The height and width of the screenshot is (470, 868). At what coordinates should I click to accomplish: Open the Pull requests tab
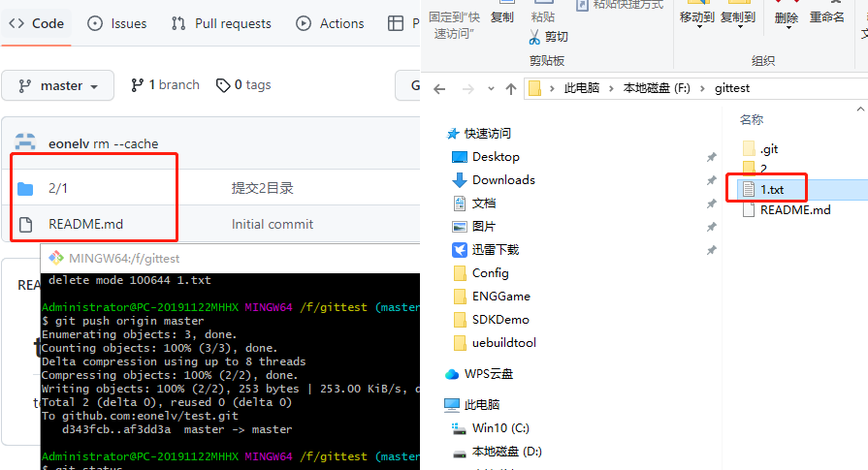221,23
